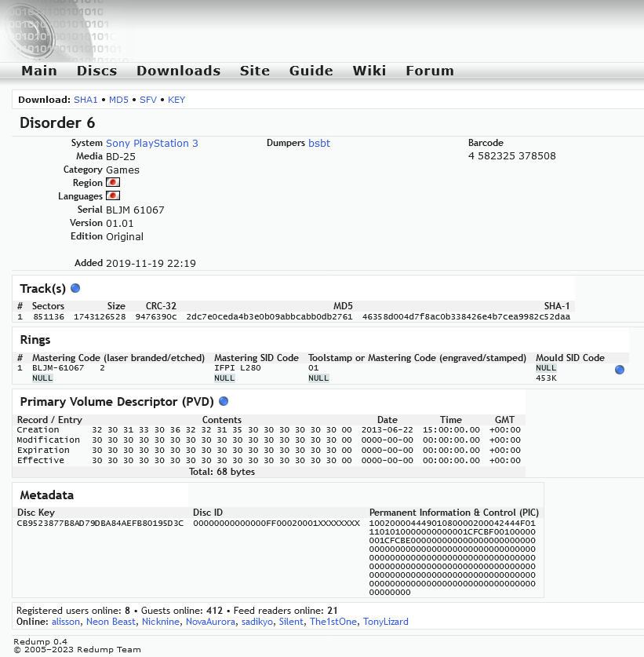Visit the Wiki page
The width and height of the screenshot is (644, 657).
pyautogui.click(x=369, y=71)
